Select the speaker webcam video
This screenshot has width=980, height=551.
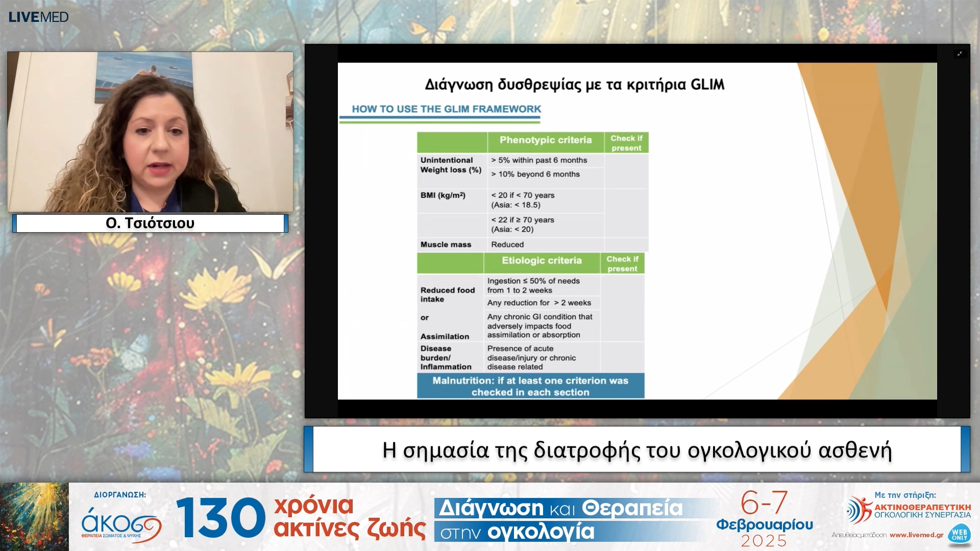point(150,132)
